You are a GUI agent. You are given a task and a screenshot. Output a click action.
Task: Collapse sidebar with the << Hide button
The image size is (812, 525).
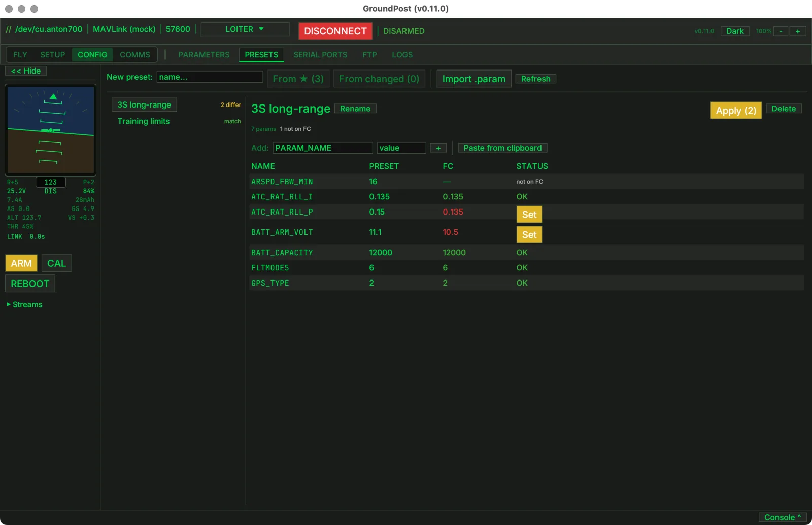point(26,71)
